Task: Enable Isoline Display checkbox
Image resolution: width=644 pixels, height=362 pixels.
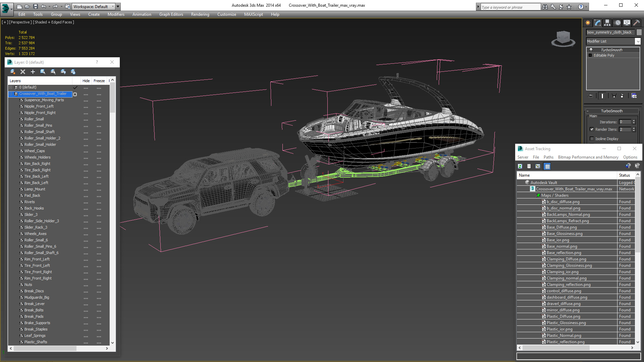Action: [592, 139]
